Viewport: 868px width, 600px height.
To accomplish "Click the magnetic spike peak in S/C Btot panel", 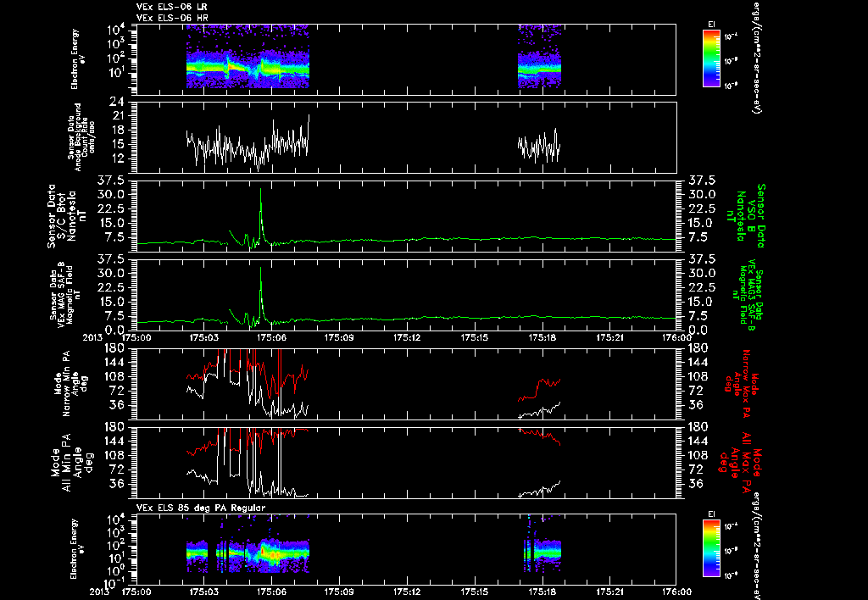I will 261,189.
